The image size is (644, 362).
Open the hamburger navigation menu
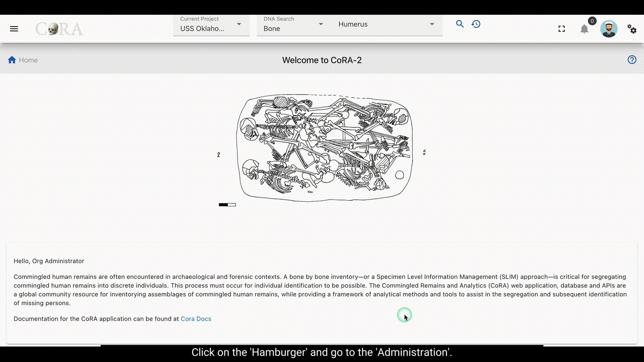click(14, 29)
